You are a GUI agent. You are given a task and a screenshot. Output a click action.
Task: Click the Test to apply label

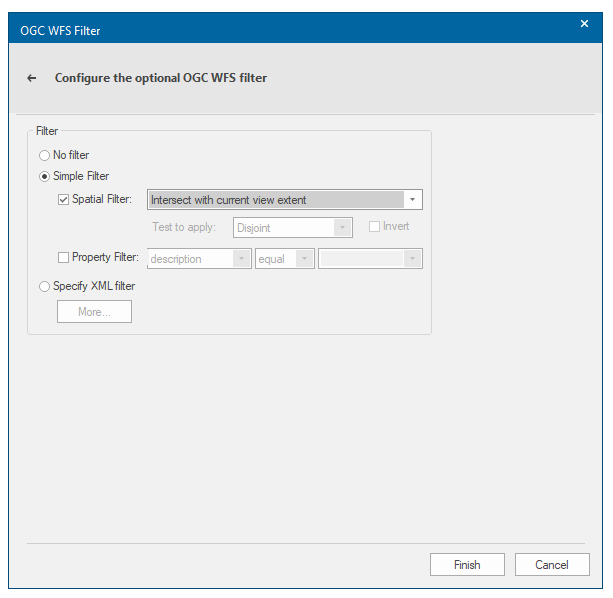[184, 228]
